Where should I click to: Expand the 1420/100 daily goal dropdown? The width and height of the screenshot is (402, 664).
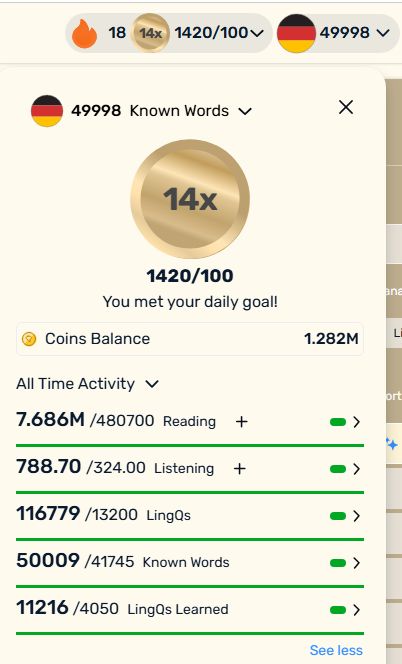point(257,33)
